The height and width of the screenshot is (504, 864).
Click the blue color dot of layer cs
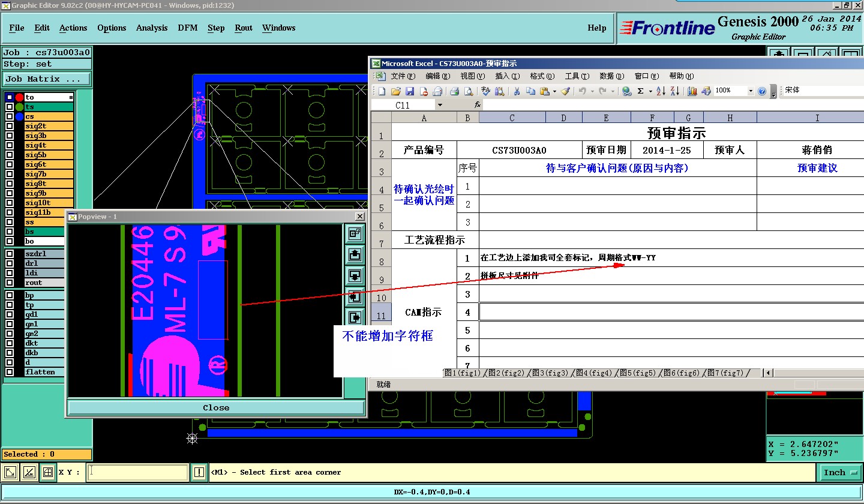[x=20, y=116]
